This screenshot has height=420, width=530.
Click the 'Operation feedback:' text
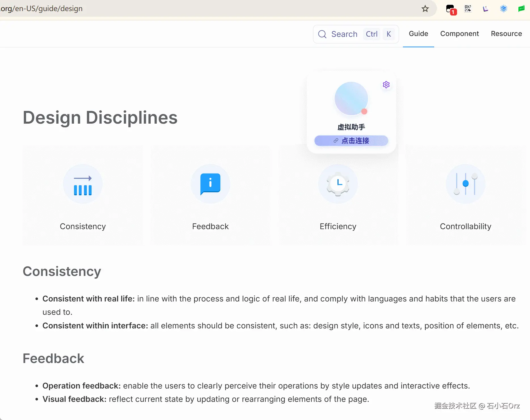pyautogui.click(x=82, y=386)
